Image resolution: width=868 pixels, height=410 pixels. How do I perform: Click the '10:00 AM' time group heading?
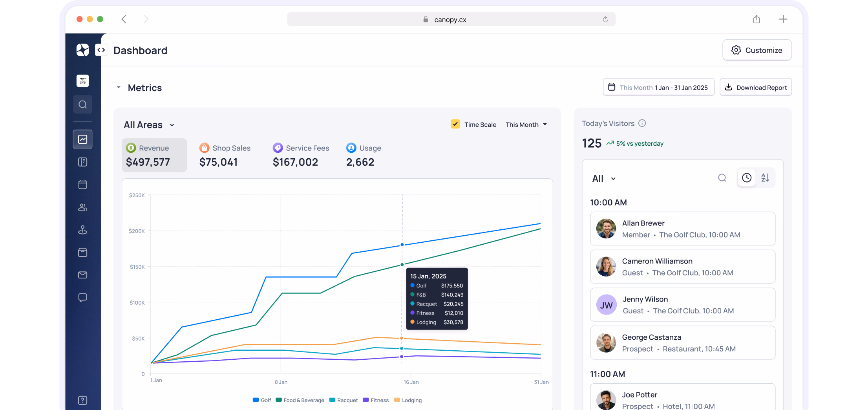[609, 203]
